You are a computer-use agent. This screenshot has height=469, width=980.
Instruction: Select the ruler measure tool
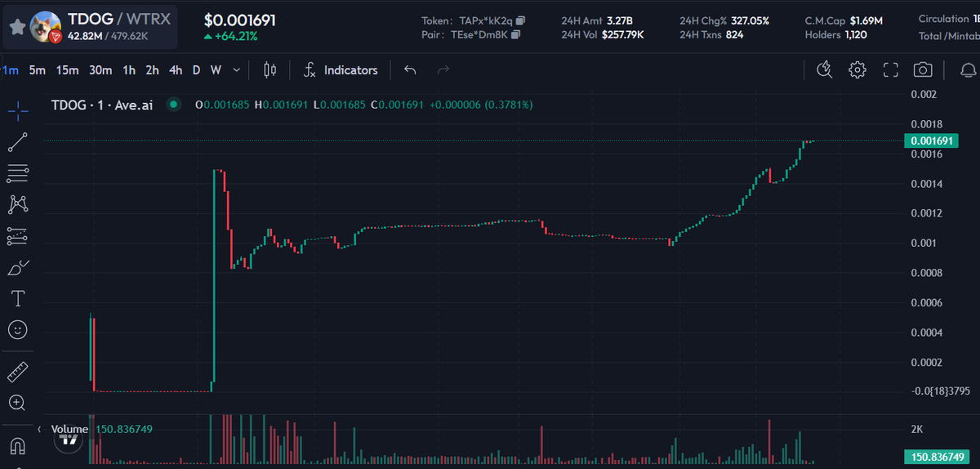[18, 373]
